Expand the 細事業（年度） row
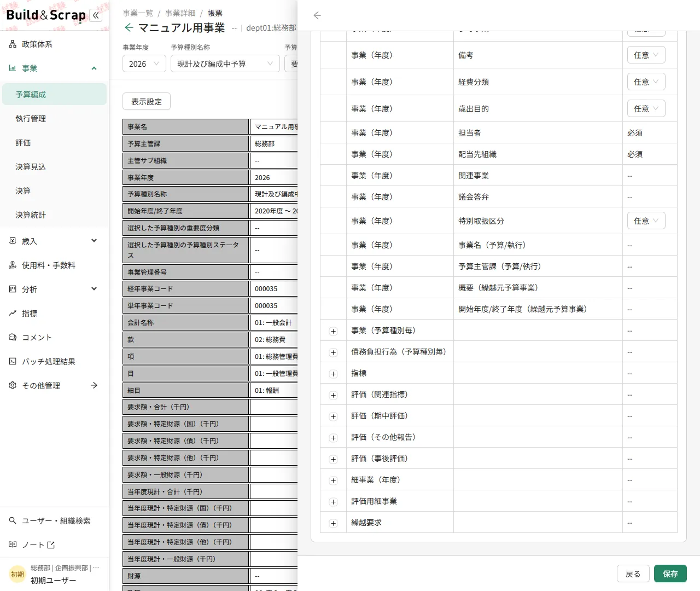This screenshot has width=700, height=591. click(x=333, y=481)
